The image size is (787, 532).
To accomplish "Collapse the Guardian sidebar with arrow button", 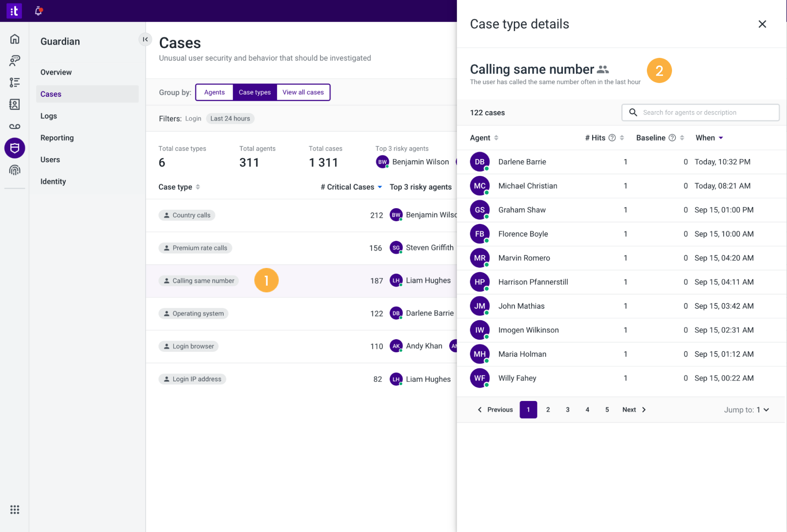I will 145,39.
